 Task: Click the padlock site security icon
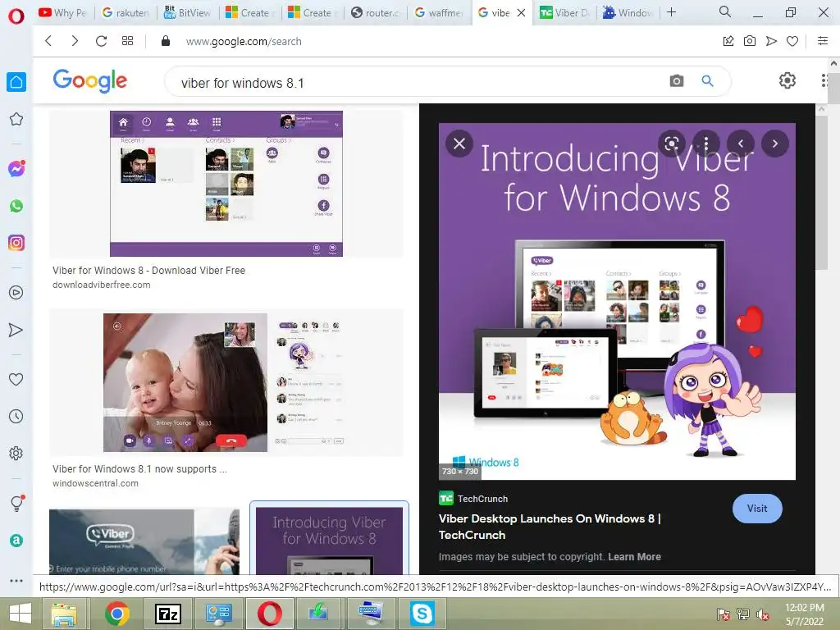(166, 41)
